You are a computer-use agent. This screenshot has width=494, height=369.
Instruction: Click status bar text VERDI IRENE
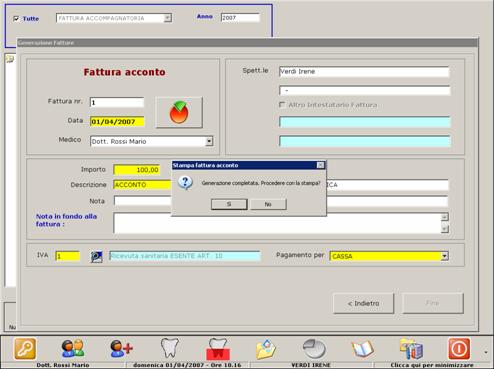click(311, 365)
